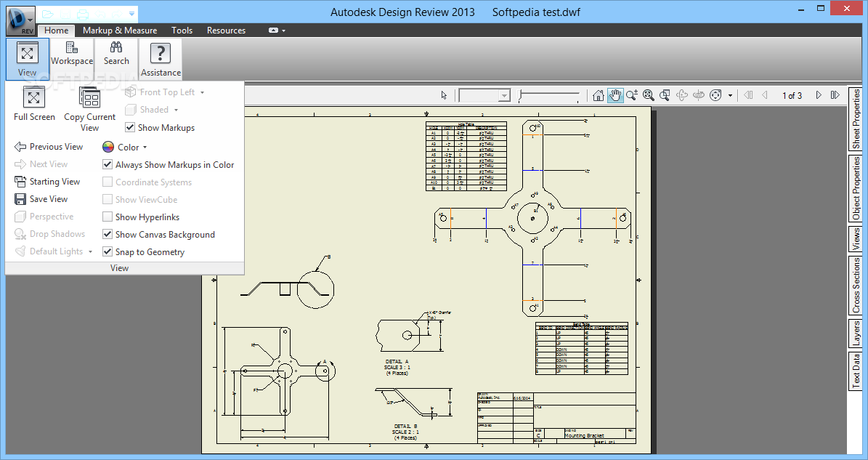Open the Layers side panel tab
Image resolution: width=868 pixels, height=460 pixels.
(x=857, y=334)
